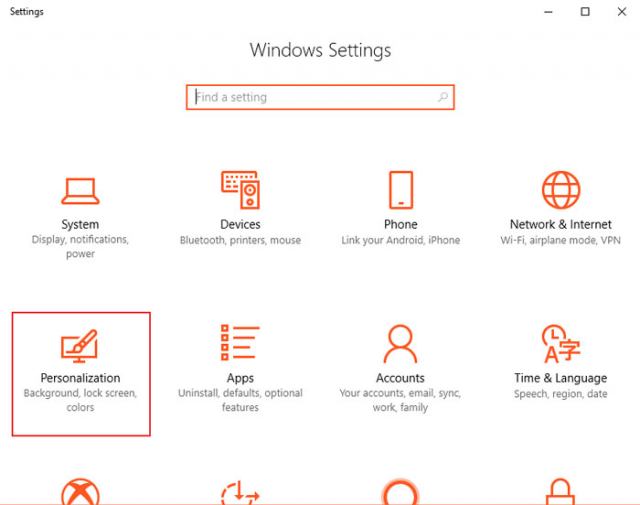
Task: Click 'Background, lock screen, colors' description
Action: (x=80, y=400)
